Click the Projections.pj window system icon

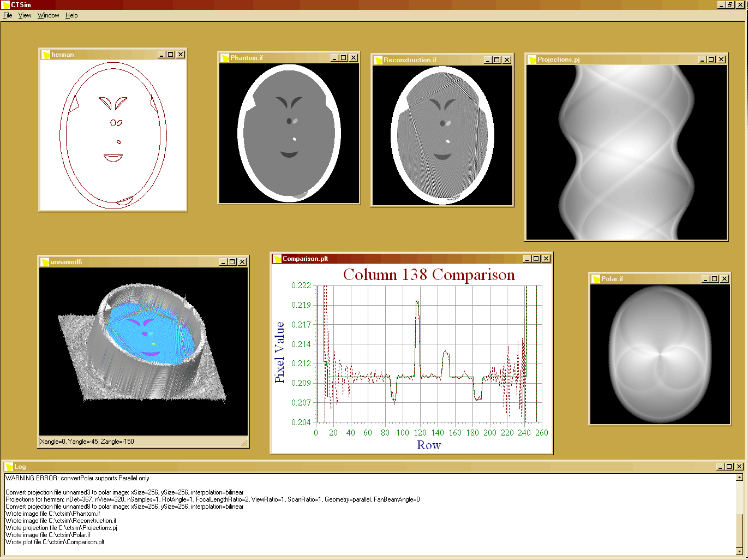point(532,59)
